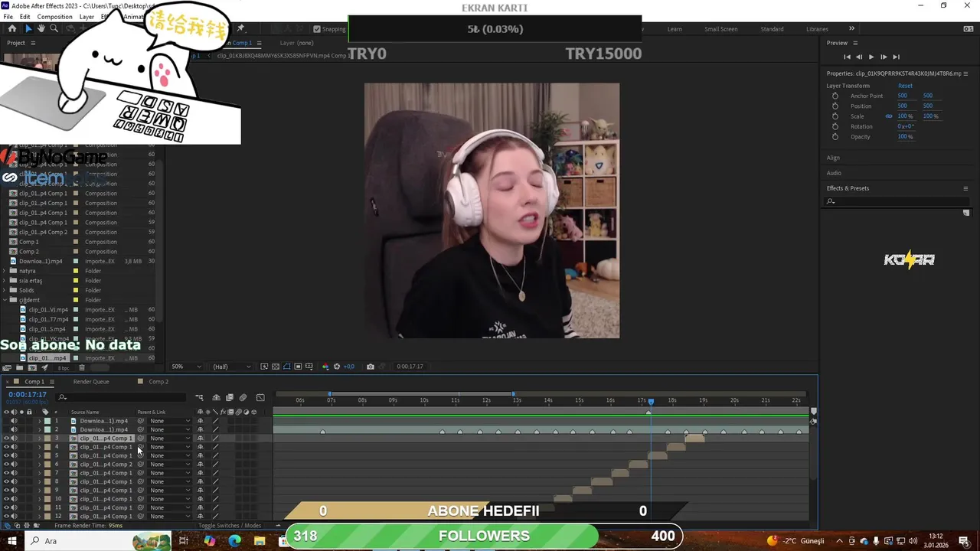The width and height of the screenshot is (980, 551).
Task: Switch to the Libraries workspace
Action: click(817, 29)
